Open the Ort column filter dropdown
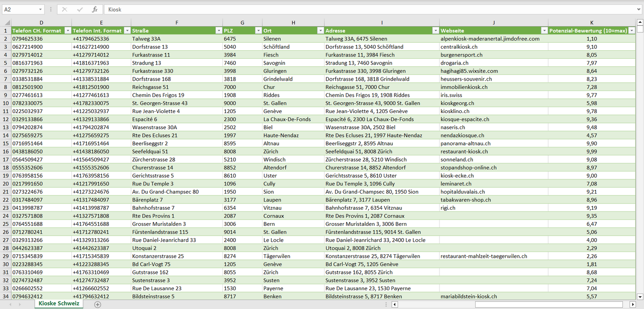 (320, 31)
